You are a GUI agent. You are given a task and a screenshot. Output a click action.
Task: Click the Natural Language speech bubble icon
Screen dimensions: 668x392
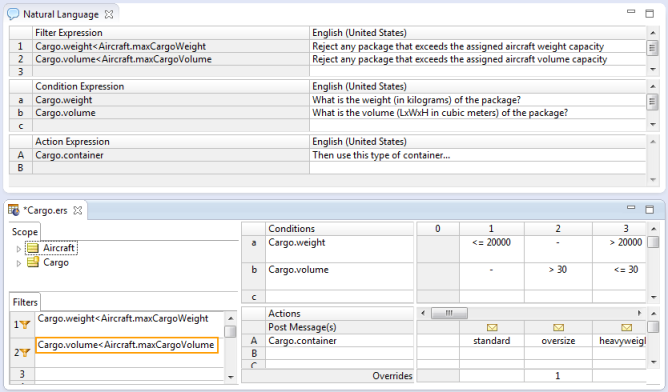[13, 14]
